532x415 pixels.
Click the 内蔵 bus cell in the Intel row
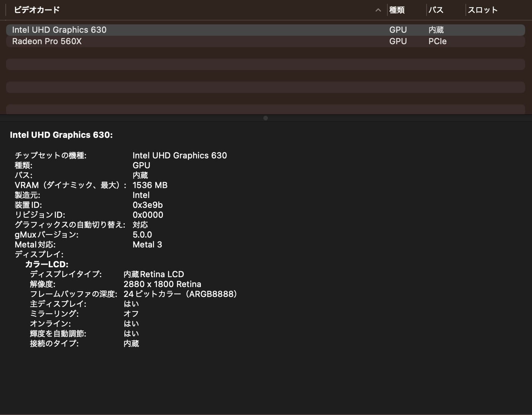pyautogui.click(x=436, y=30)
